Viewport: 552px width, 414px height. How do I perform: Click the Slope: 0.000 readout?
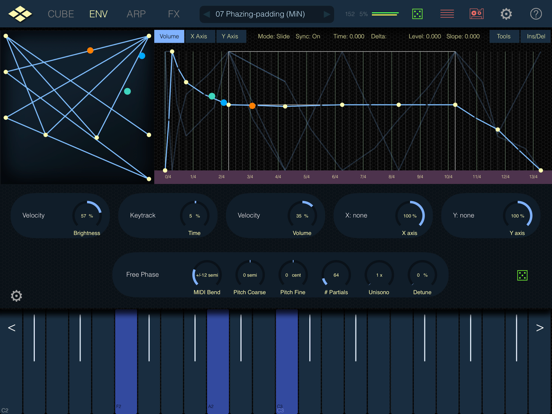tap(463, 36)
